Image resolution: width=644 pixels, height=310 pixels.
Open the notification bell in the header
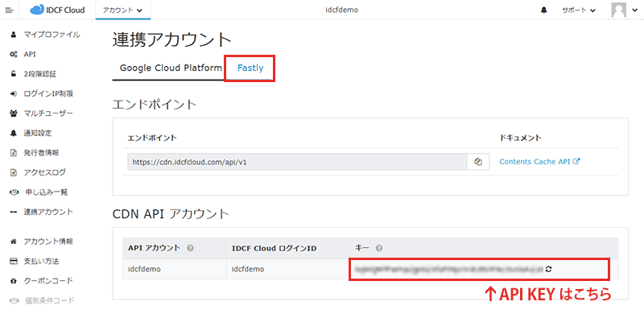click(544, 10)
